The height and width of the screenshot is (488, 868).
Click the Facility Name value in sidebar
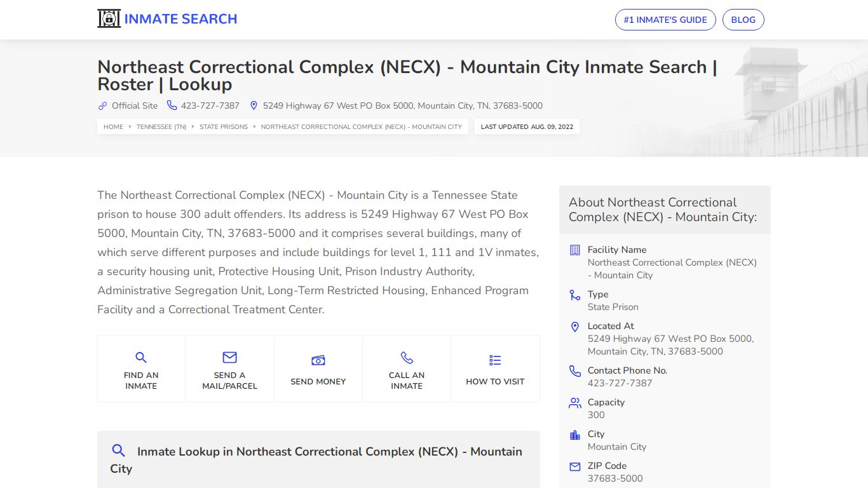point(672,269)
